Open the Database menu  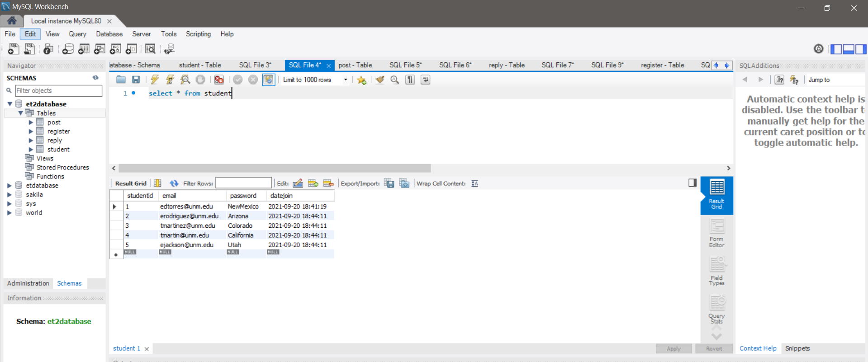tap(109, 34)
